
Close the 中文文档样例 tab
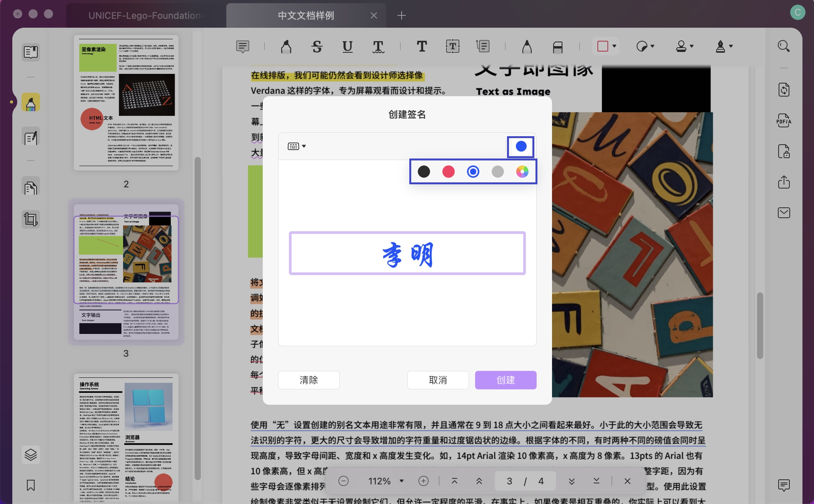coord(374,15)
